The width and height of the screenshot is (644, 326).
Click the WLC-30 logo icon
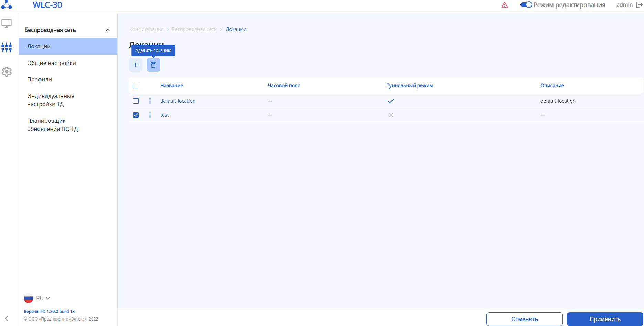(x=7, y=5)
